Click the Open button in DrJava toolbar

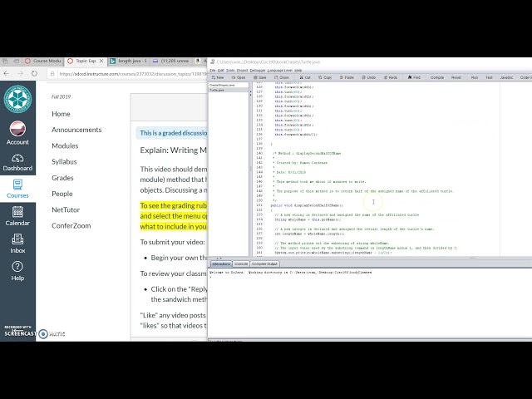tap(239, 77)
